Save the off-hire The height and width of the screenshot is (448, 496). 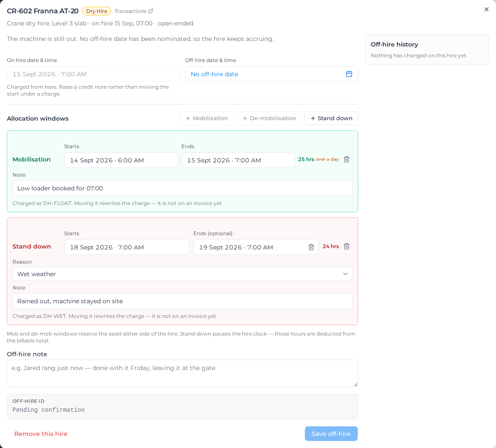pyautogui.click(x=331, y=434)
